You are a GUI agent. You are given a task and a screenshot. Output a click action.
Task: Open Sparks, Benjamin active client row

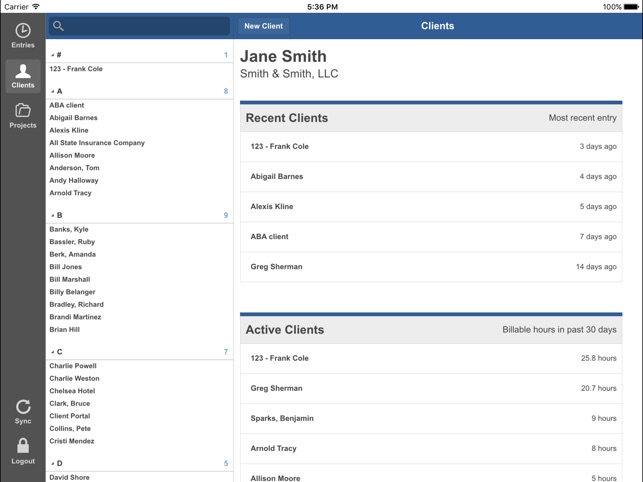431,418
